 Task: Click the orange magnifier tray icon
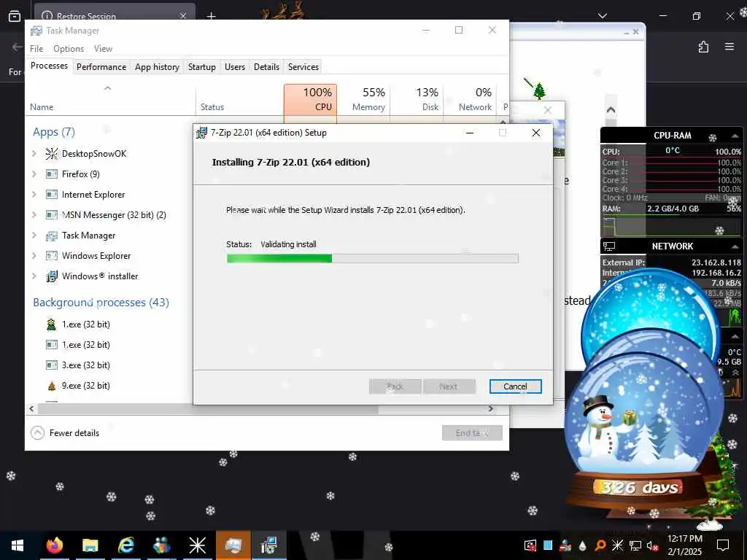(600, 545)
